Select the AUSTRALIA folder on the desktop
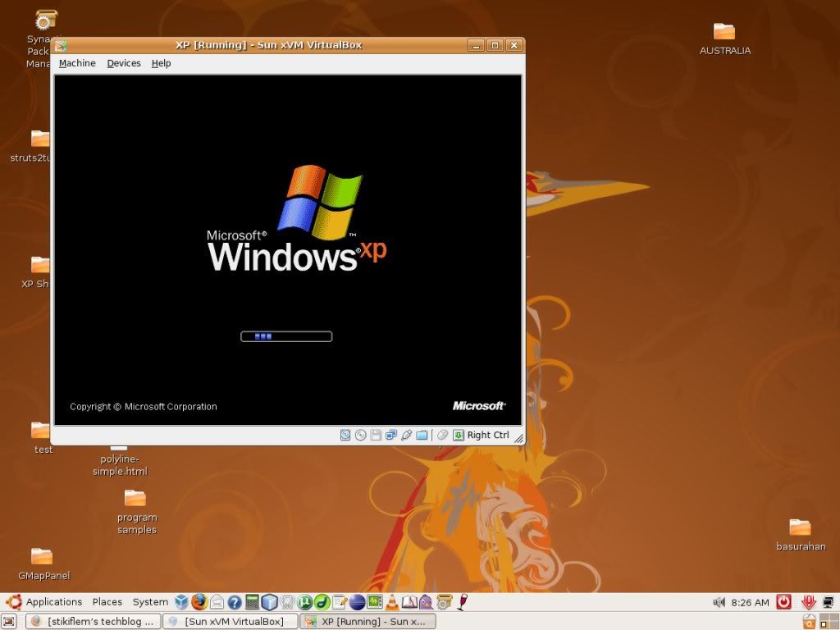The image size is (840, 630). point(724,38)
